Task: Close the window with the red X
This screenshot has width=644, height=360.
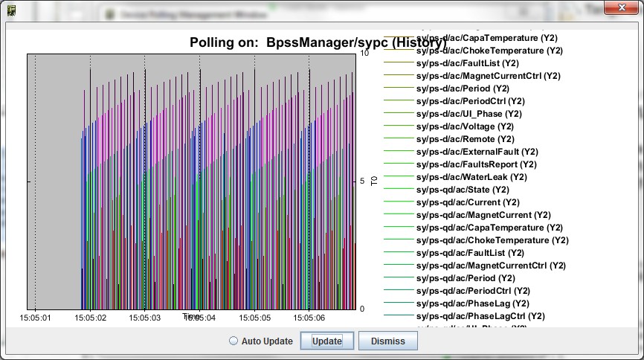Action: 622,7
